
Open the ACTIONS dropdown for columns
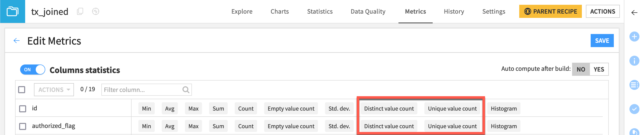[x=54, y=90]
